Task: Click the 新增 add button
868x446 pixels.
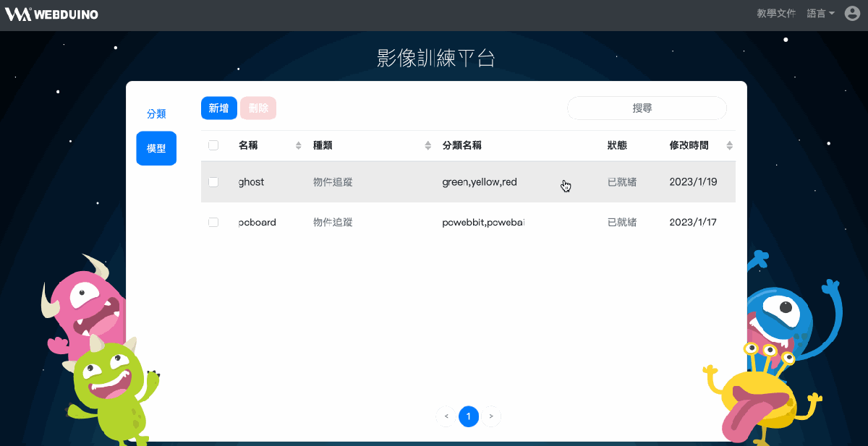Action: point(219,108)
